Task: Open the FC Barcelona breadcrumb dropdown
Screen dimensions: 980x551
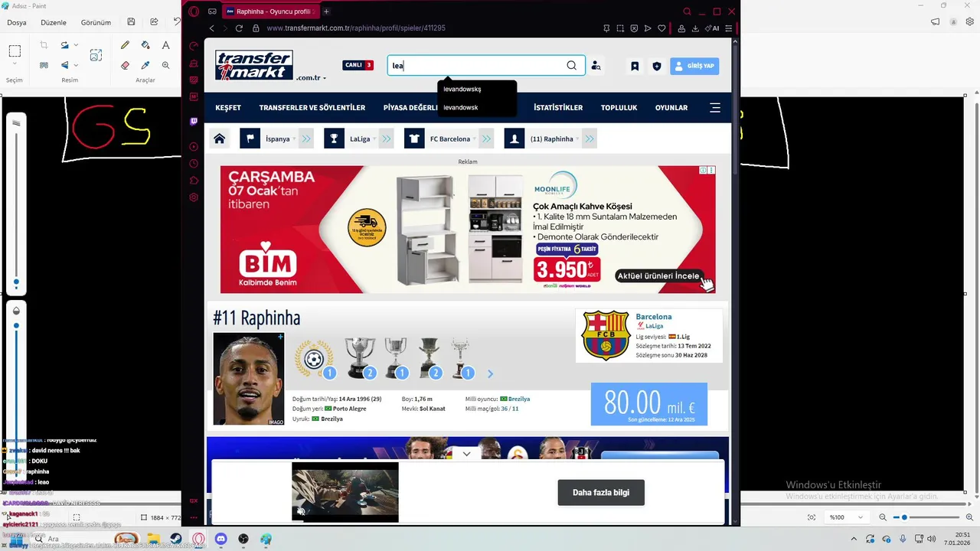Action: 475,139
